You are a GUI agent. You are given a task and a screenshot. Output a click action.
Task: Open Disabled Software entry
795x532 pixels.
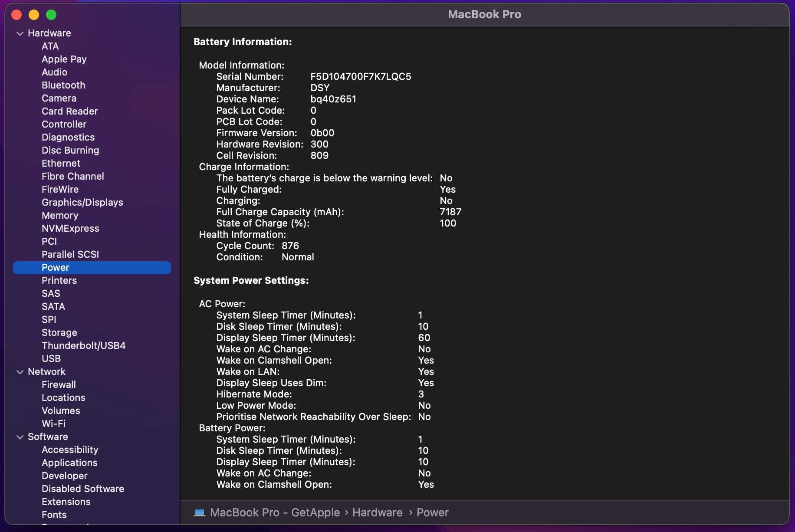tap(83, 489)
